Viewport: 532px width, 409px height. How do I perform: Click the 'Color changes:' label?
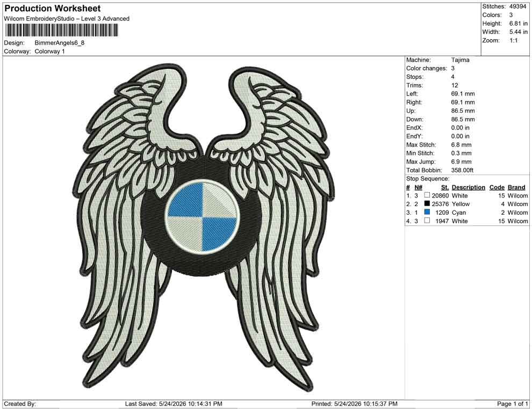pos(427,69)
